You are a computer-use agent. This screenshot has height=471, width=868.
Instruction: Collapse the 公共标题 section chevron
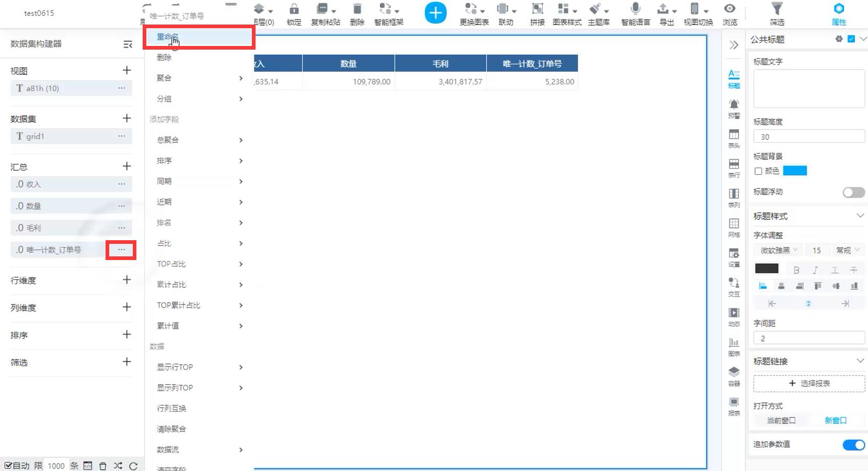tap(863, 39)
